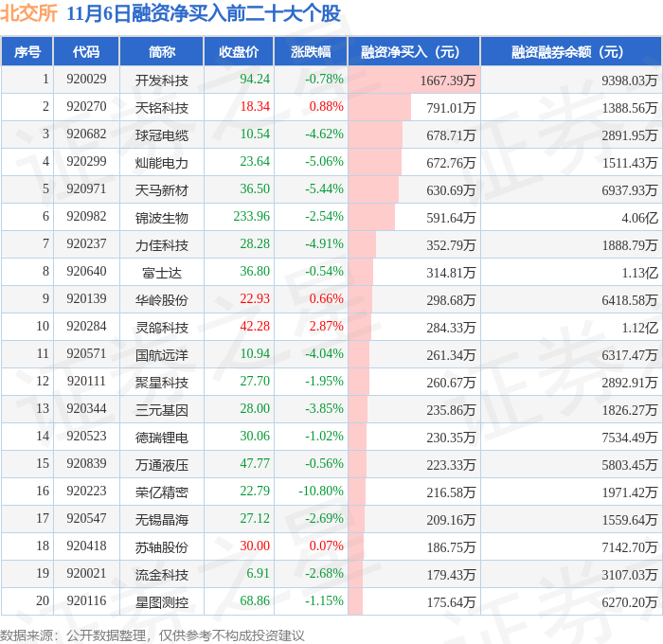The image size is (663, 644).
Task: Click change percent 2.87%
Action: (x=327, y=327)
